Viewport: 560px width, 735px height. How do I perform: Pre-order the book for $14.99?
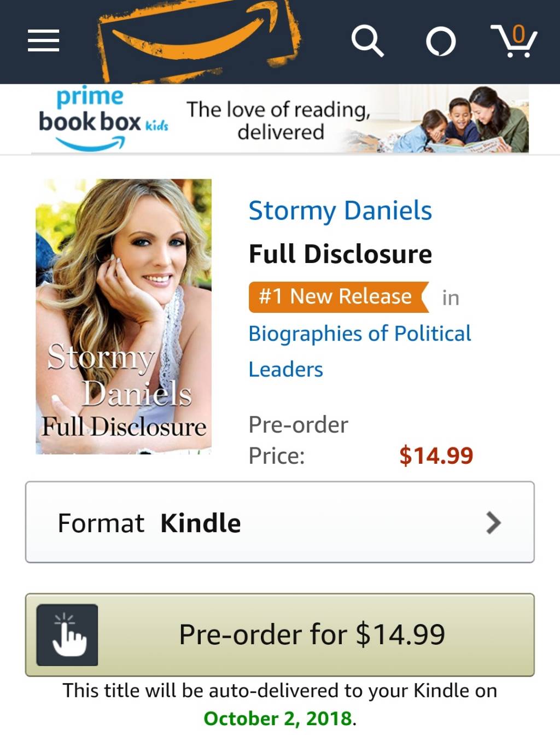click(x=280, y=635)
